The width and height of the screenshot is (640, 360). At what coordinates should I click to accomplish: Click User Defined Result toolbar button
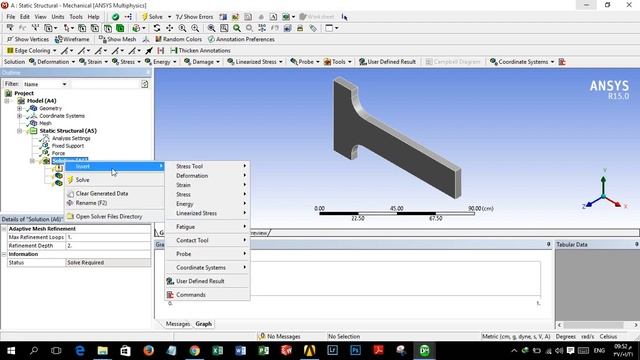387,62
